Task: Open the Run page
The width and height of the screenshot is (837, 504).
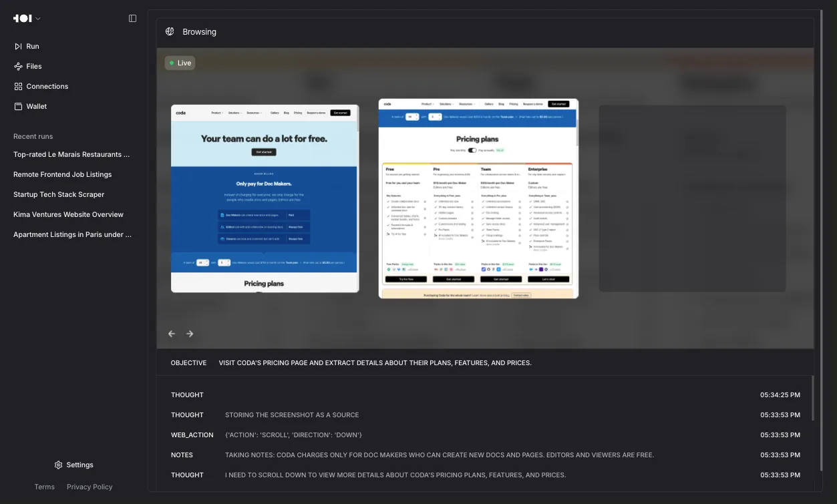Action: point(33,46)
